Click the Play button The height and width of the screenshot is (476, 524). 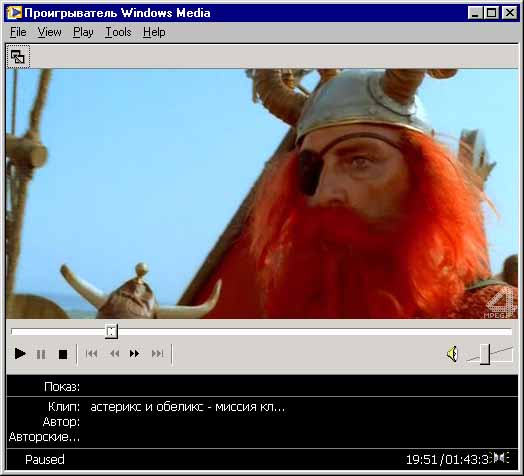click(20, 354)
